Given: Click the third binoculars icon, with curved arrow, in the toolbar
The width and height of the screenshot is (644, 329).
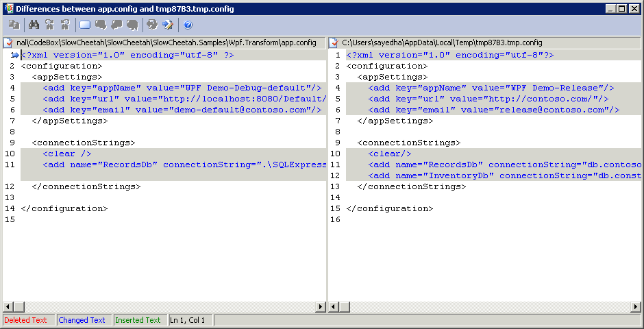Looking at the screenshot, I should (65, 25).
